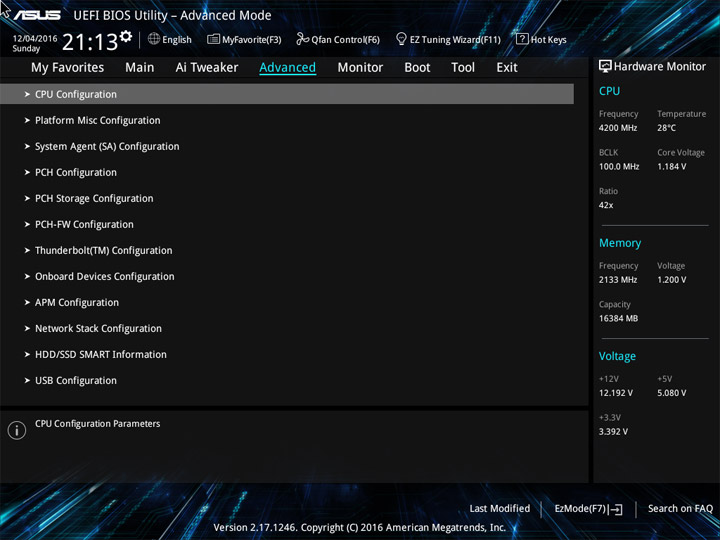The width and height of the screenshot is (720, 540).
Task: Expand arrow beside PCH Storage Configuration
Action: tap(27, 198)
